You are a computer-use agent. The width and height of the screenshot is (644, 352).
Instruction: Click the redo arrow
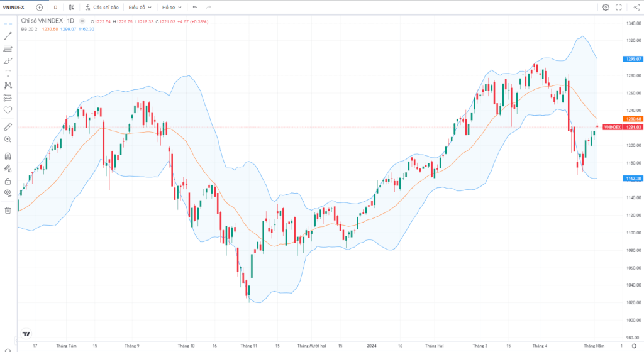point(208,8)
